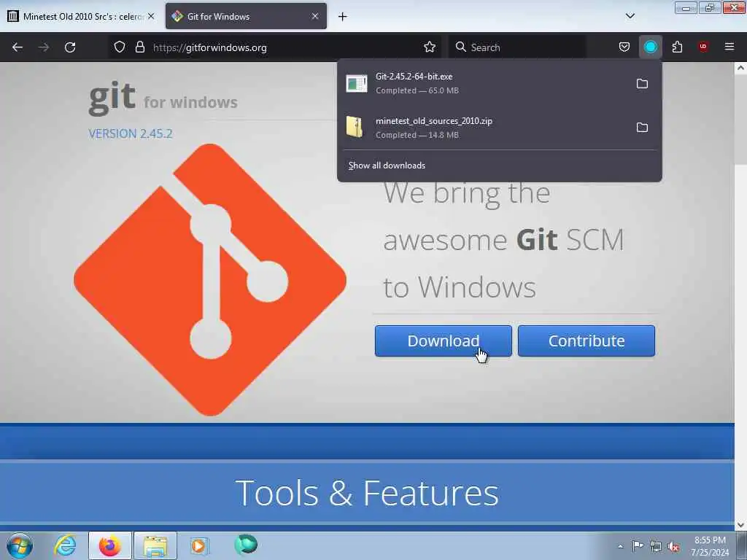Viewport: 747px width, 560px height.
Task: Go back to the previous page
Action: coord(18,47)
